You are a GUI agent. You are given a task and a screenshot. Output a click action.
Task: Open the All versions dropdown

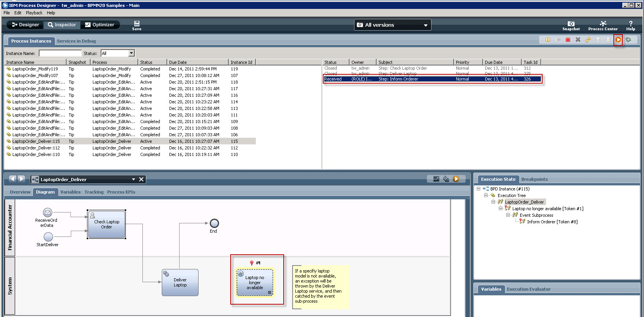(x=392, y=25)
